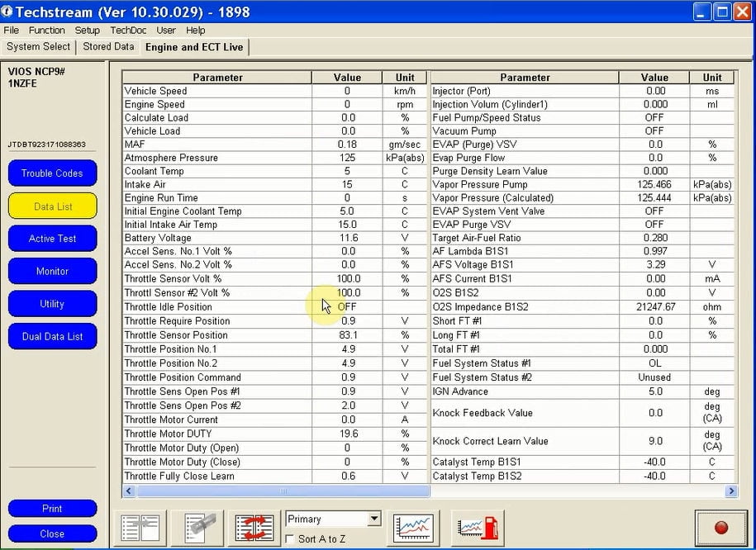The height and width of the screenshot is (550, 756).
Task: Open the line graph display icon
Action: point(413,528)
